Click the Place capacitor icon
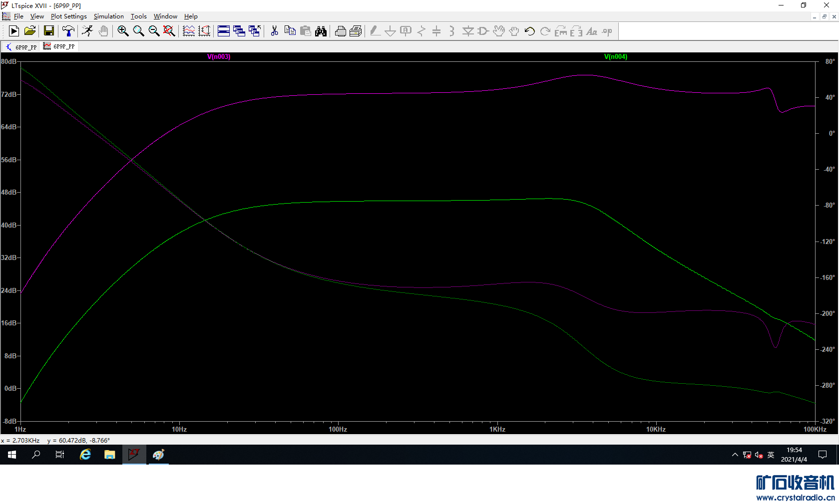Screen dimensions: 839x504 (437, 31)
